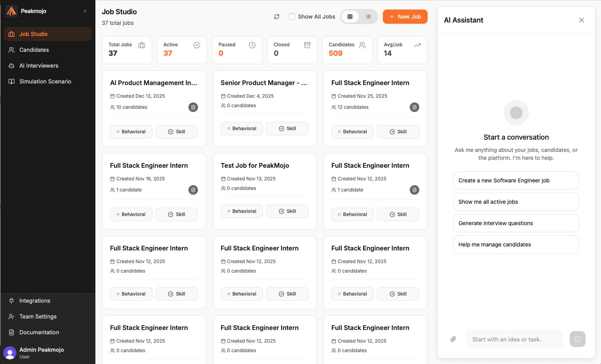The width and height of the screenshot is (601, 364).
Task: Select Skill on Nov 25 Full Stack card
Action: pyautogui.click(x=398, y=132)
